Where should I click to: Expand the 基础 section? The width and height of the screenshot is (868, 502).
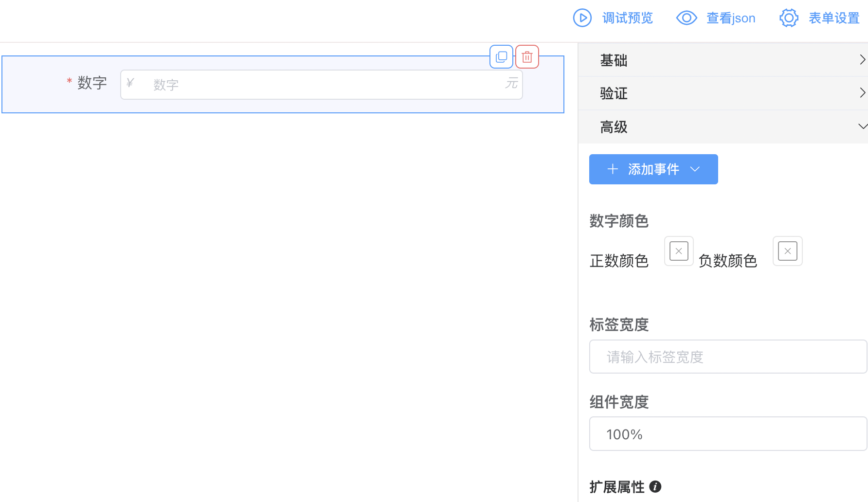[723, 60]
